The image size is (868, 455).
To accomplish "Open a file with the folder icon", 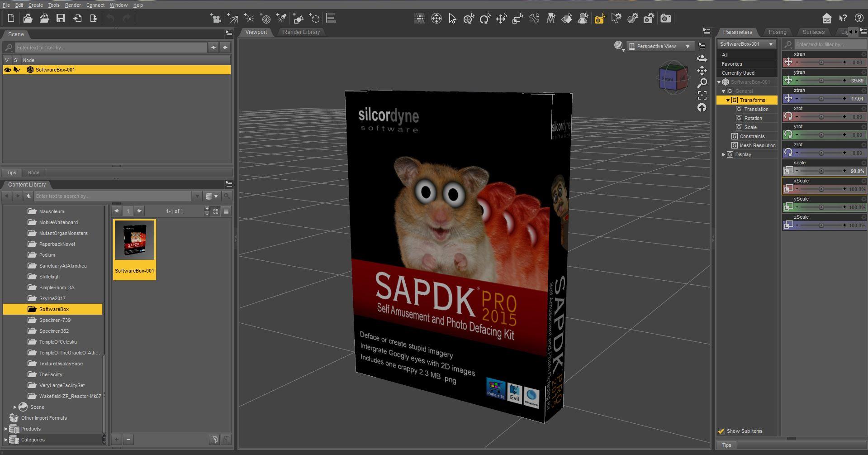I will (28, 19).
